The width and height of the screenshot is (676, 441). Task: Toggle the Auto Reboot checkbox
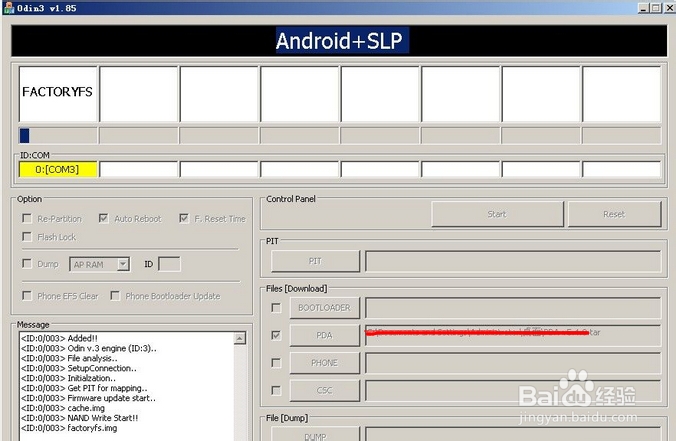(x=103, y=219)
